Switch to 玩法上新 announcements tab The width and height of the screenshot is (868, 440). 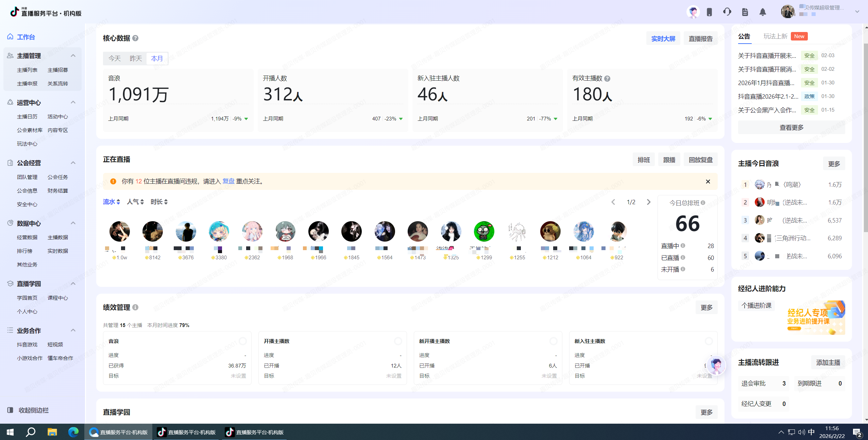[776, 36]
